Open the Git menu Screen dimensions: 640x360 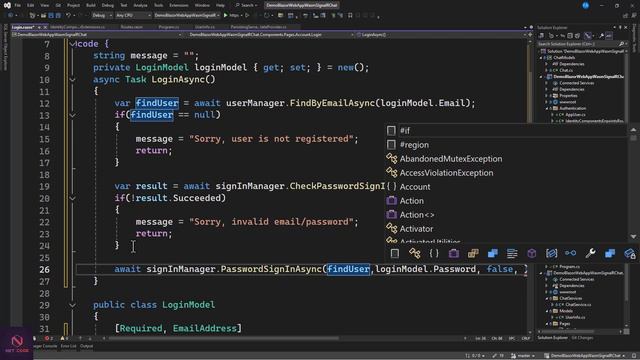pos(58,5)
